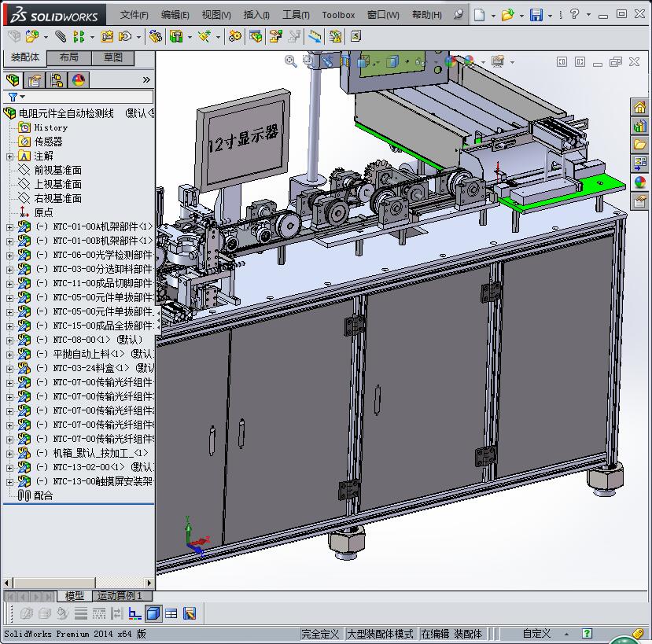Select the 配合 mates folder
Viewport: 652px width, 644px height.
pos(43,495)
